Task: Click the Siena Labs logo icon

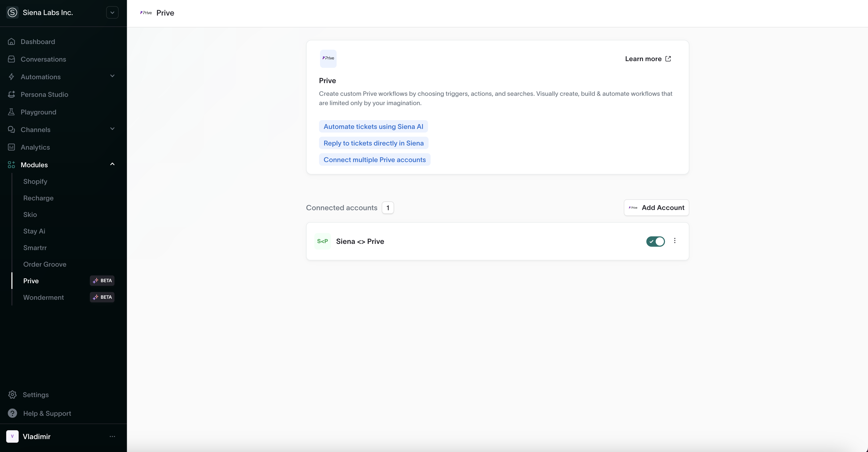Action: (12, 12)
